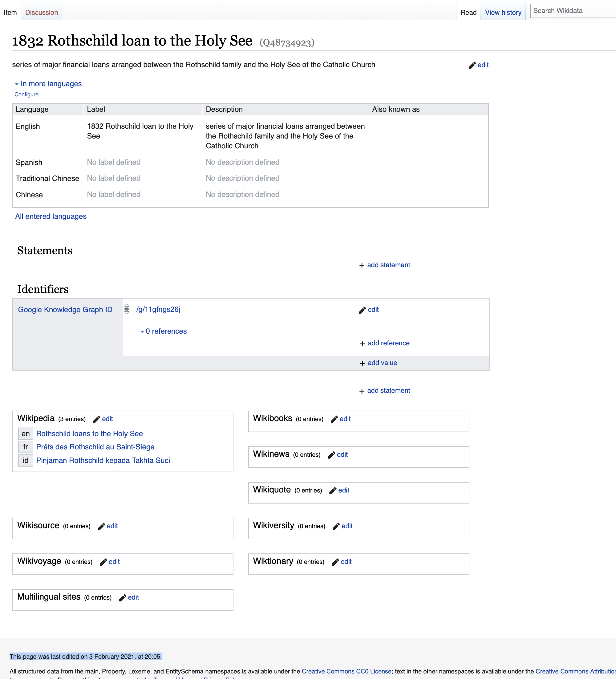Viewport: 616px width, 679px height.
Task: Click the 'Statements' heading
Action: point(45,251)
